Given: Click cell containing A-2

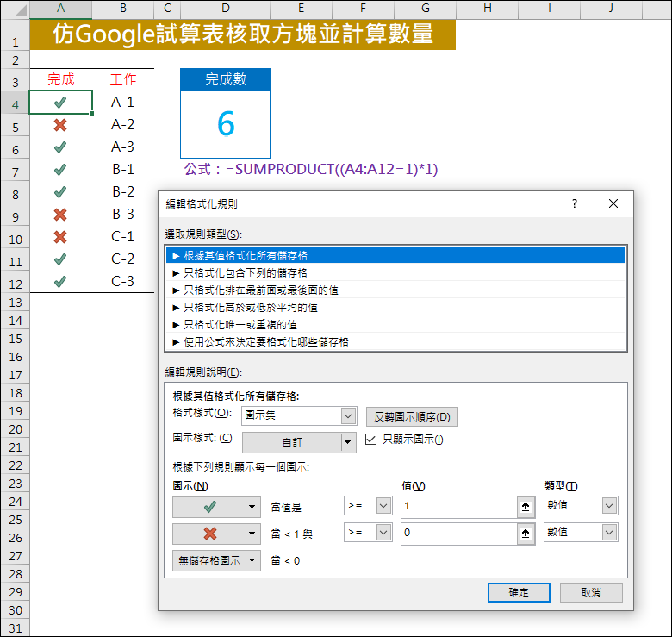Looking at the screenshot, I should coord(123,124).
